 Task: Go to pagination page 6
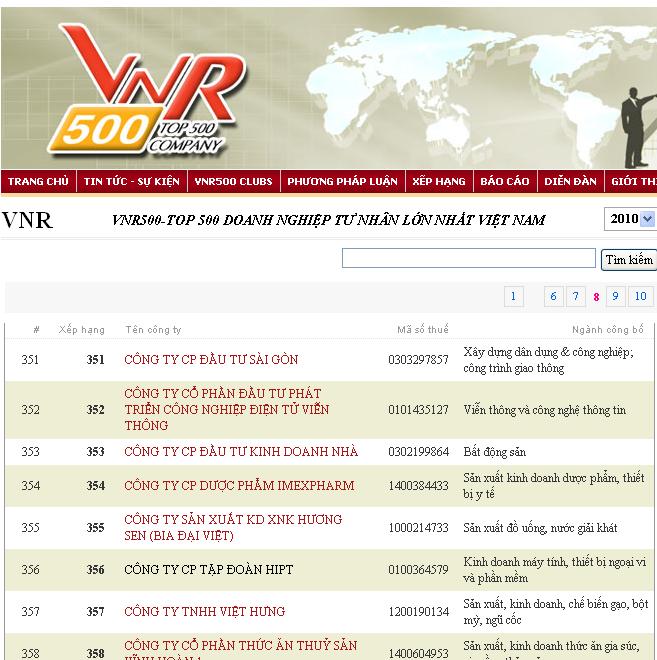click(553, 296)
